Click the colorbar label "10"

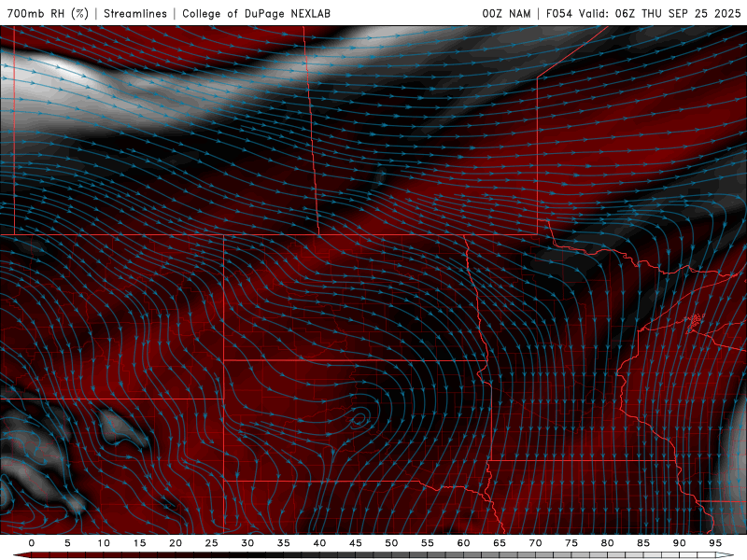(x=104, y=543)
